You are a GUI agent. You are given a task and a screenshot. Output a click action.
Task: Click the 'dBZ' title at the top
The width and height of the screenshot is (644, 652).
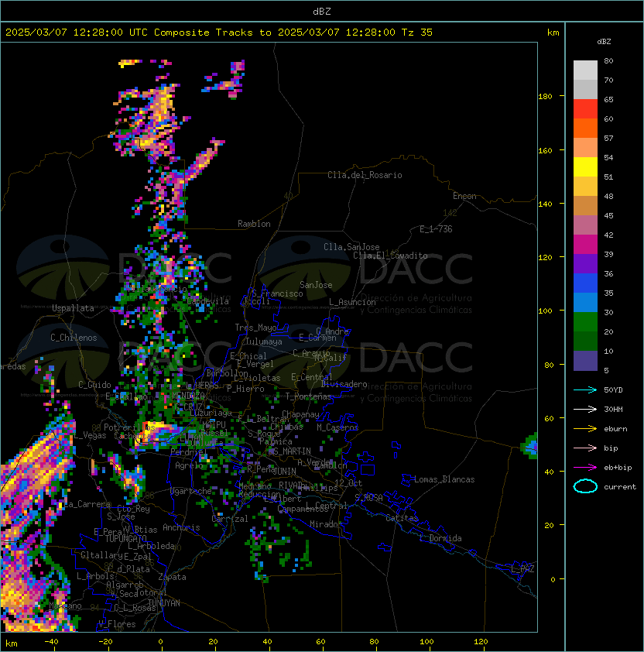[x=322, y=11]
